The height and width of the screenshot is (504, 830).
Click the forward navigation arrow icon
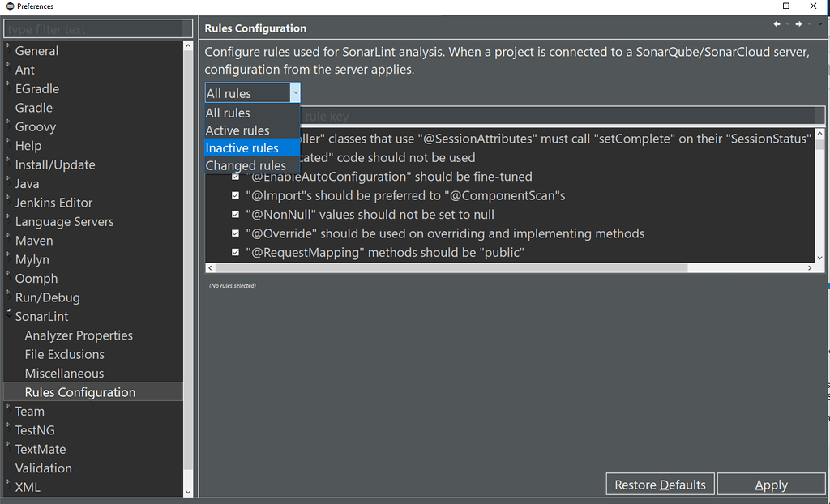coord(798,24)
